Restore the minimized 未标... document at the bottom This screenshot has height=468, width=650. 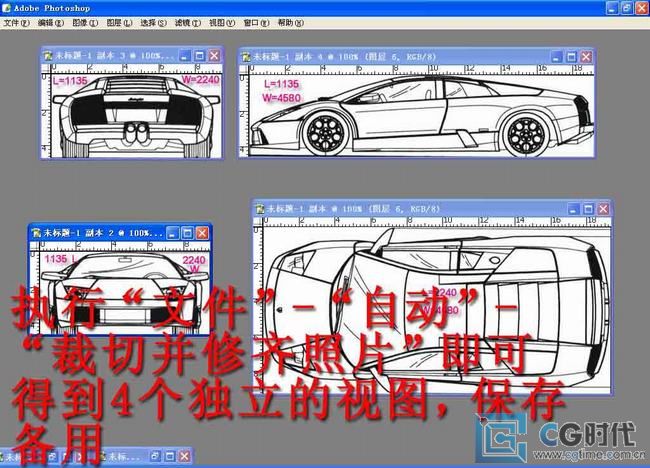(x=155, y=456)
